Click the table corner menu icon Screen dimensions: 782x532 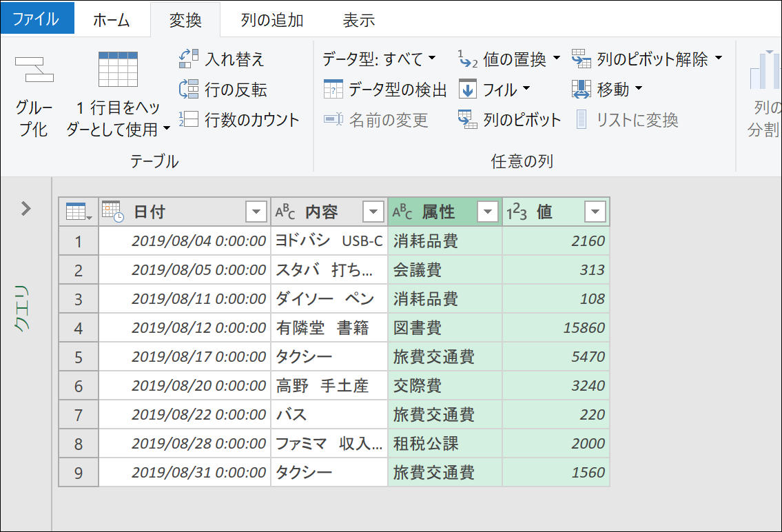point(79,212)
